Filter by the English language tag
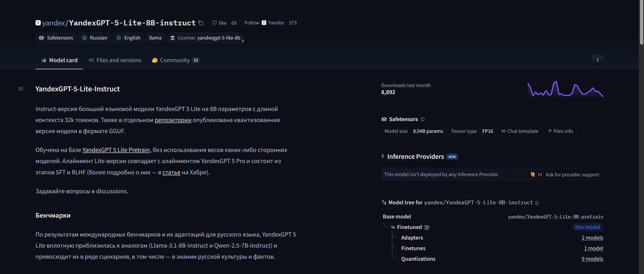Image resolution: width=644 pixels, height=274 pixels. click(x=128, y=38)
